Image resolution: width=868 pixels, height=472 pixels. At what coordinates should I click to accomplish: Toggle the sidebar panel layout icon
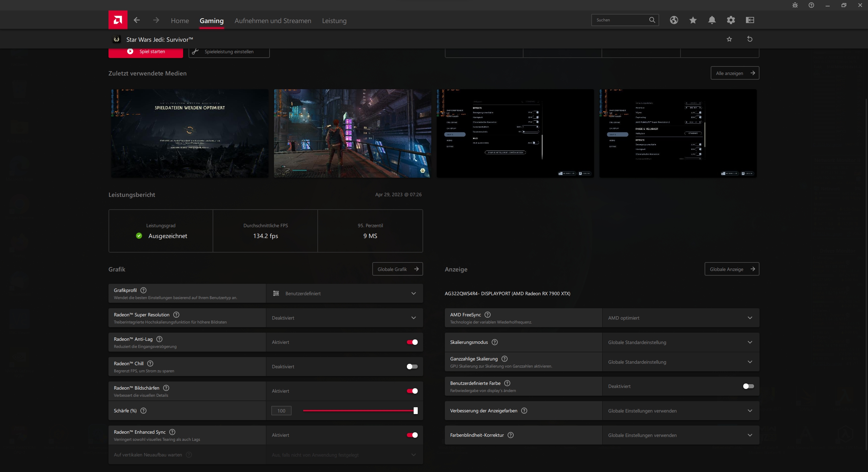(x=750, y=20)
